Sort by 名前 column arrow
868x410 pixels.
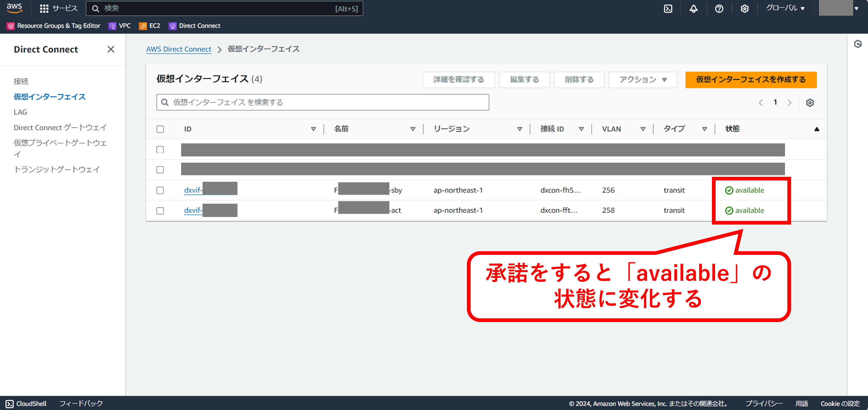pos(413,129)
